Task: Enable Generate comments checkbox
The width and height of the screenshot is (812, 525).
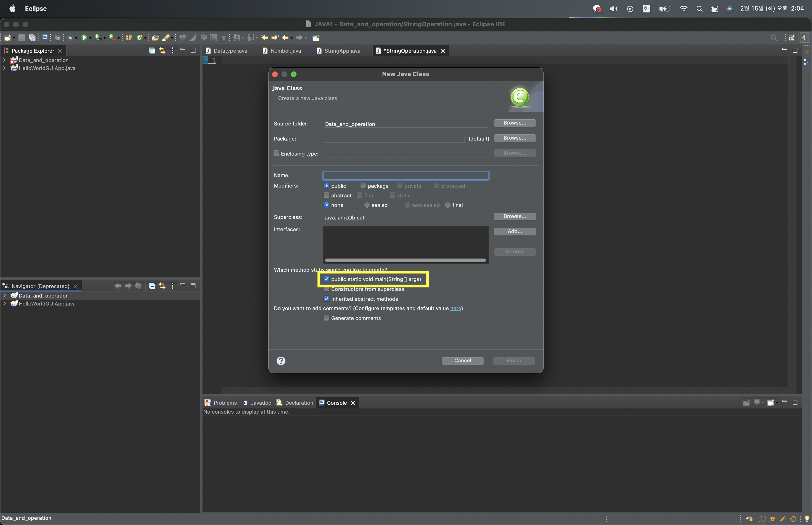Action: 326,318
